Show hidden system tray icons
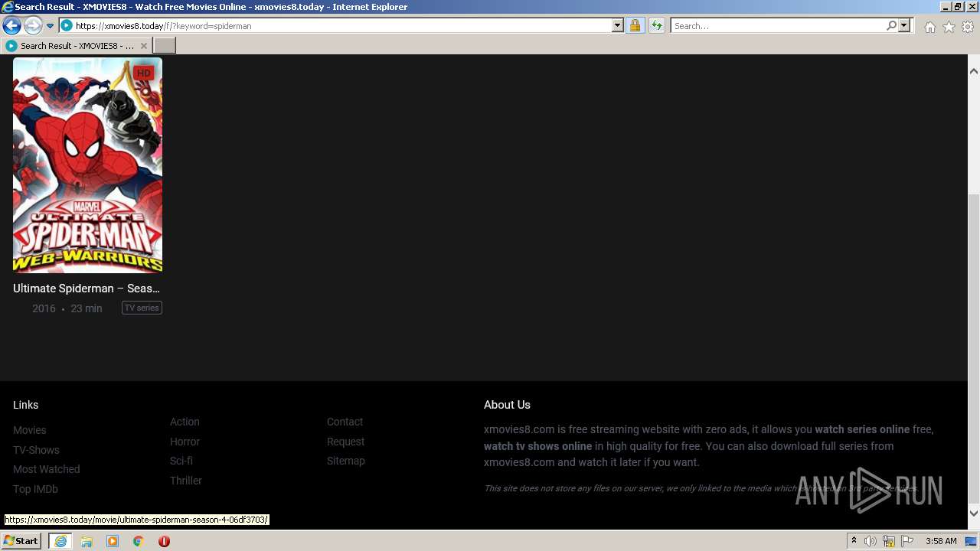Viewport: 980px width, 551px height. [854, 541]
